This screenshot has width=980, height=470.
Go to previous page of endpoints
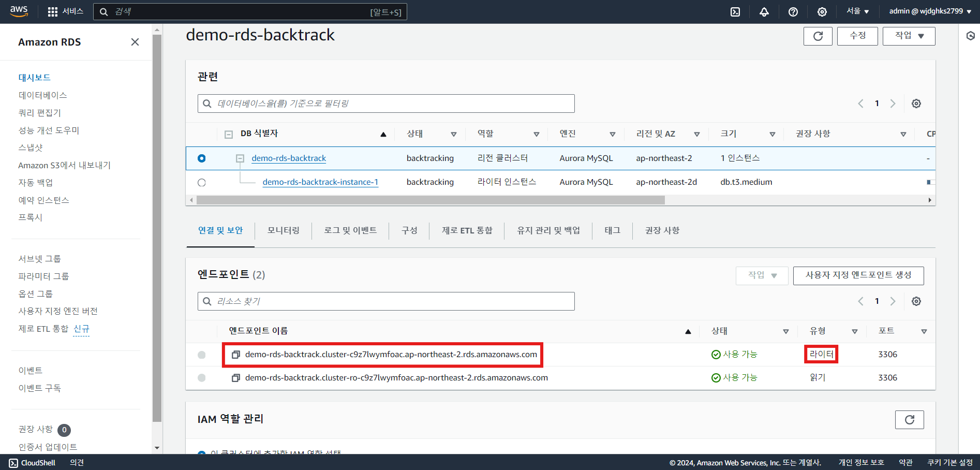[861, 301]
